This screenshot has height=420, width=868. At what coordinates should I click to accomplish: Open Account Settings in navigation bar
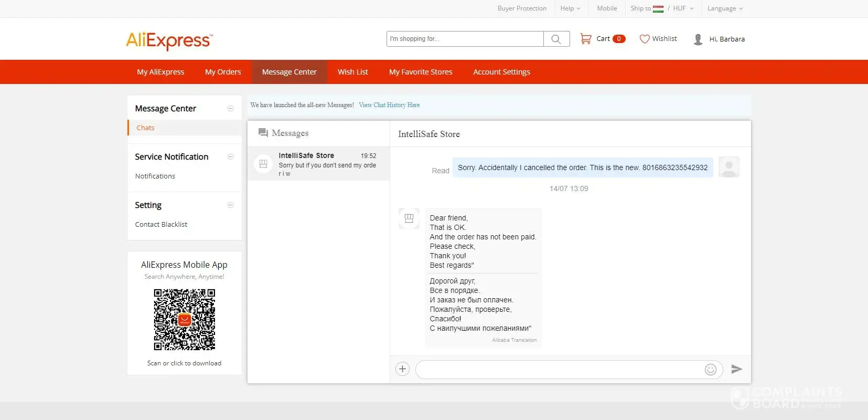pos(501,72)
